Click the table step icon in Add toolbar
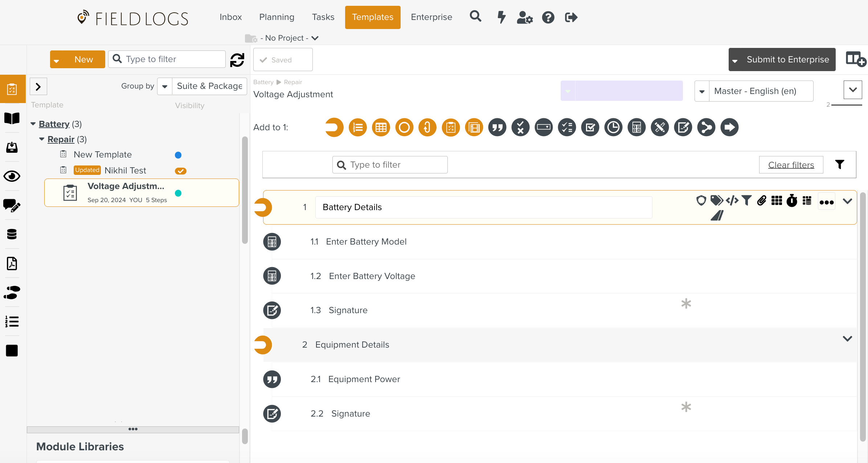 (x=381, y=127)
